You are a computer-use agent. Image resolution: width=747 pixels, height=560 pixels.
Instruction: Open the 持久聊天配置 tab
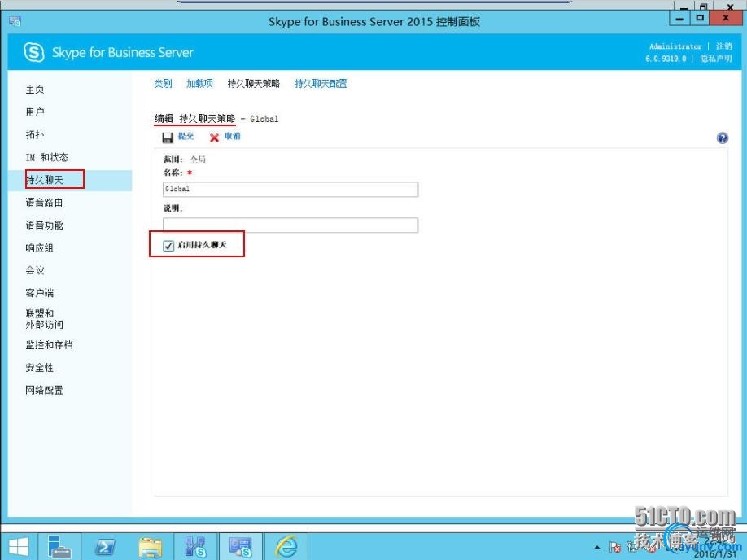[321, 83]
